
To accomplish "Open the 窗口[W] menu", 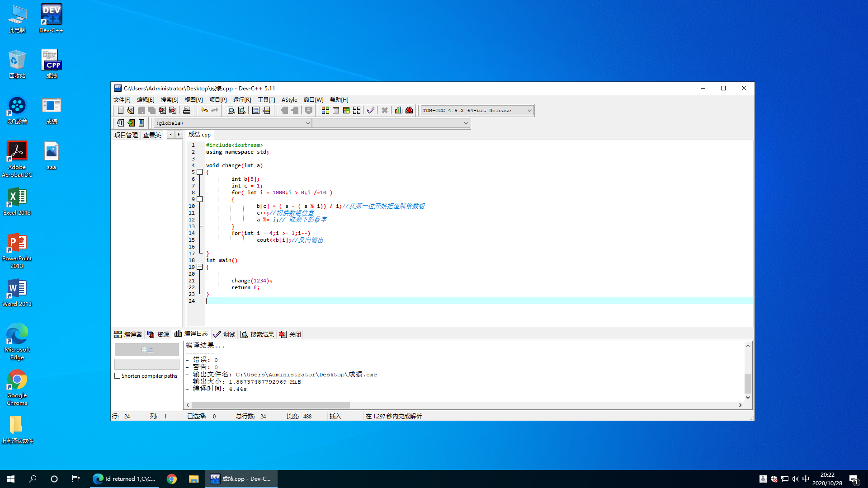I will (313, 100).
